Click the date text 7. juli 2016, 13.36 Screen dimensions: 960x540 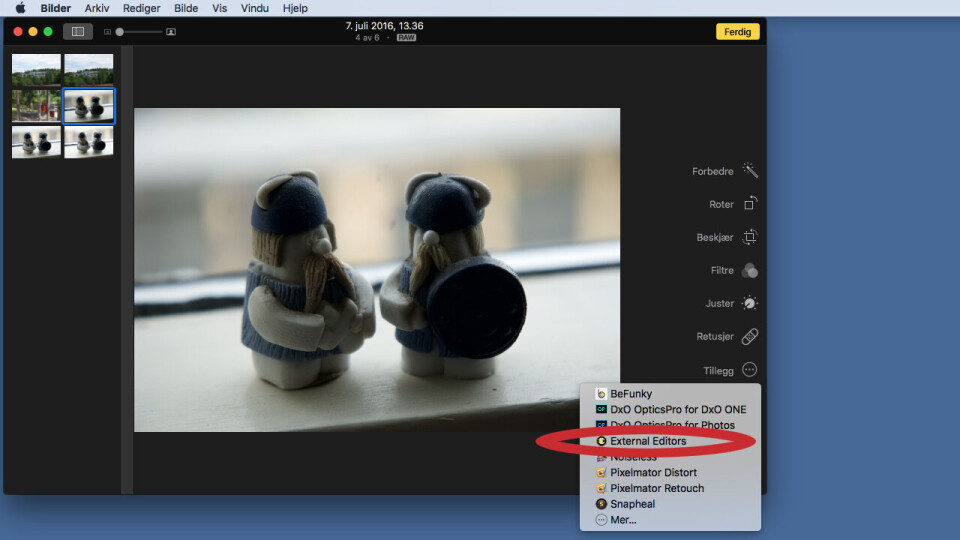(x=384, y=26)
